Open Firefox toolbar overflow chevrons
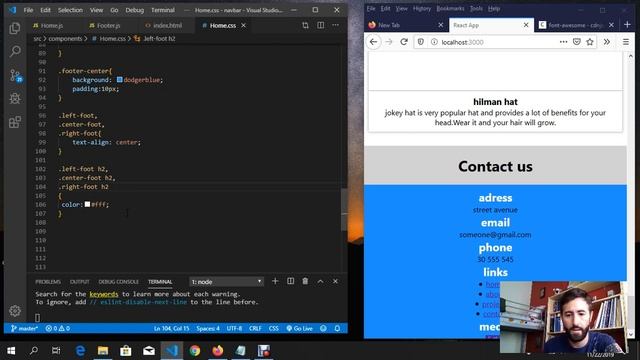 (607, 42)
